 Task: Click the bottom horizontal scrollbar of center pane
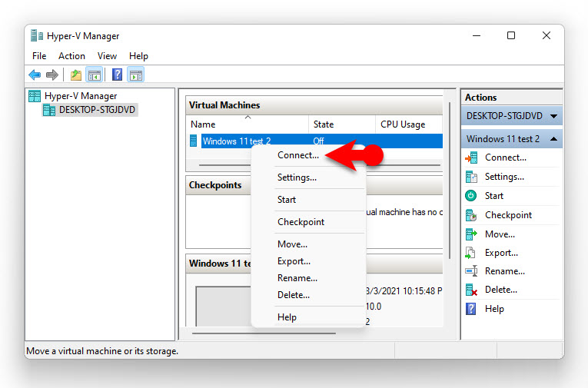pyautogui.click(x=264, y=333)
